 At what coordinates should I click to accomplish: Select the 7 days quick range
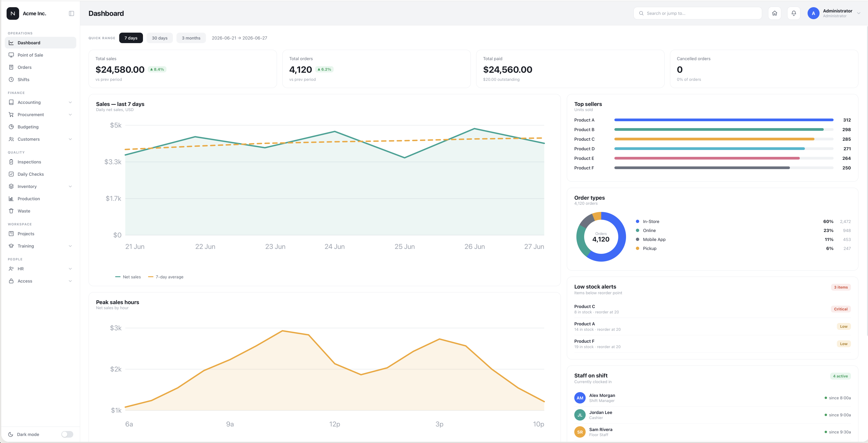click(x=131, y=38)
